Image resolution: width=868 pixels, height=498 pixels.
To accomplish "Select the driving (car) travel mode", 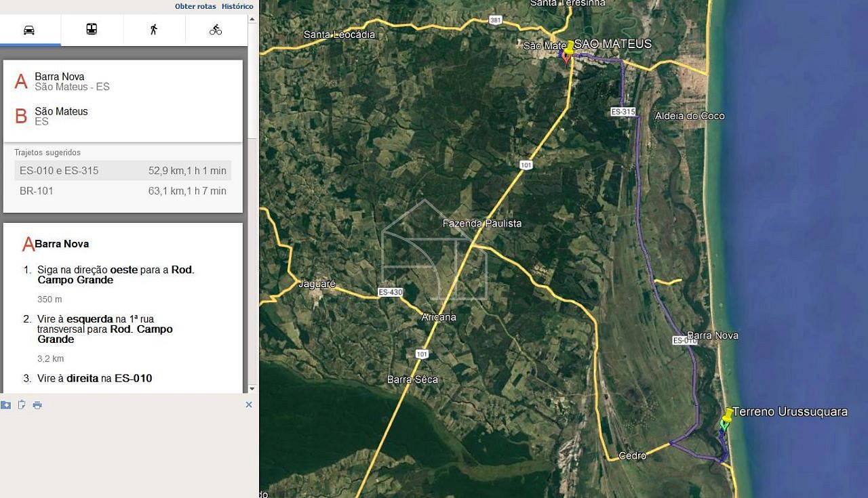I will tap(29, 30).
